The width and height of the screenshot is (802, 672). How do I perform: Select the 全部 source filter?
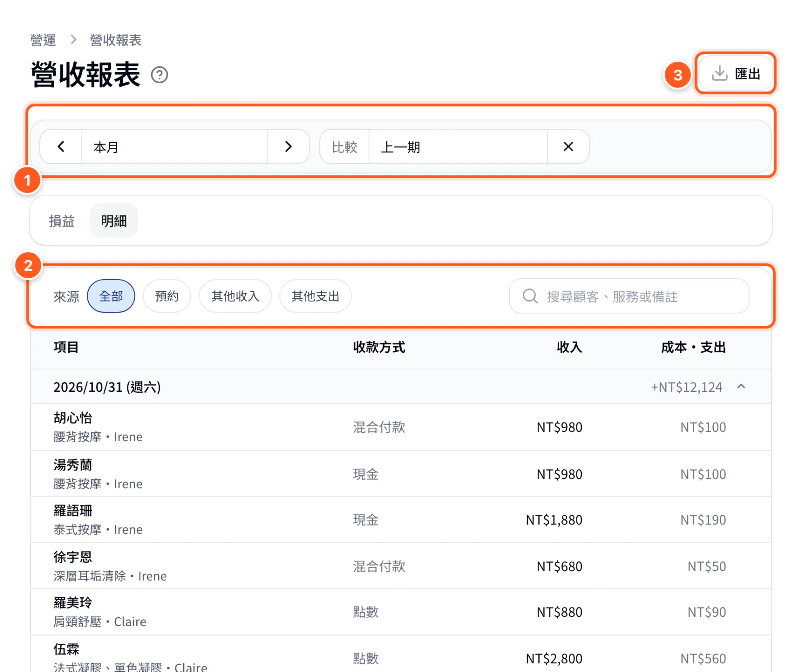point(111,296)
